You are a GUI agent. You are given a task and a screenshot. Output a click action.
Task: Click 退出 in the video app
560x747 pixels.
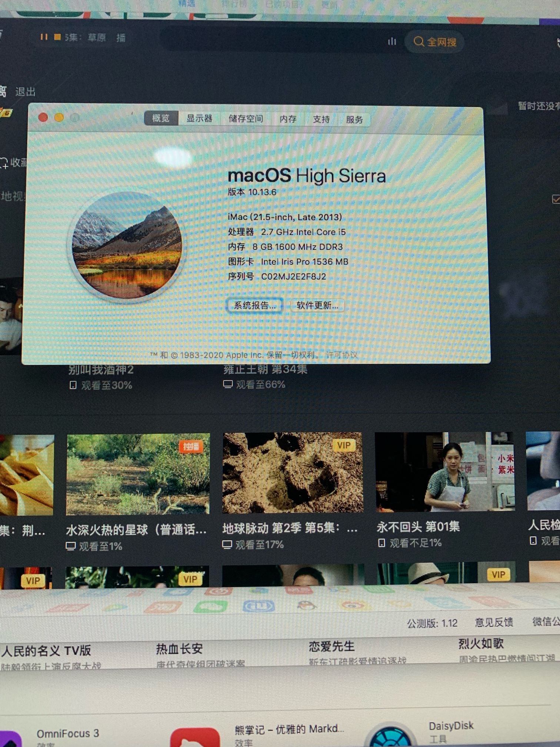[26, 92]
